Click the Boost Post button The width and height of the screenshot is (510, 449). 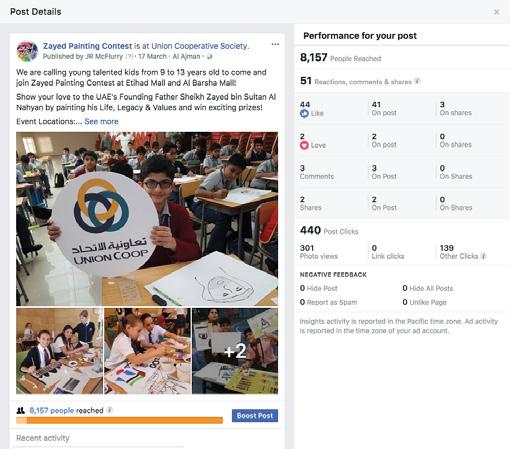click(x=255, y=416)
